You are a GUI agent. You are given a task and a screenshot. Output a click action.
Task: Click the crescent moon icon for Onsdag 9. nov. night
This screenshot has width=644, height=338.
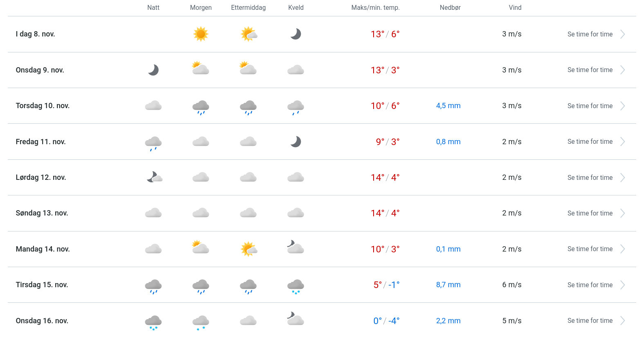153,70
